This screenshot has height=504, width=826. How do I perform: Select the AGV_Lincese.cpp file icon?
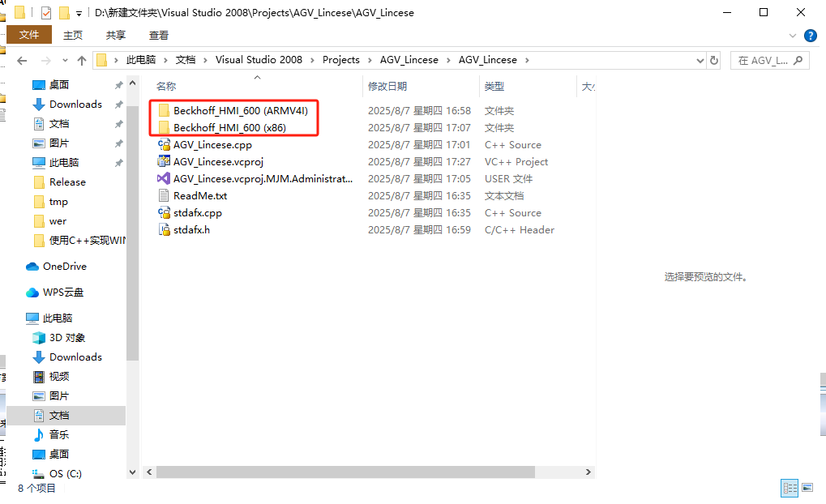pos(164,144)
